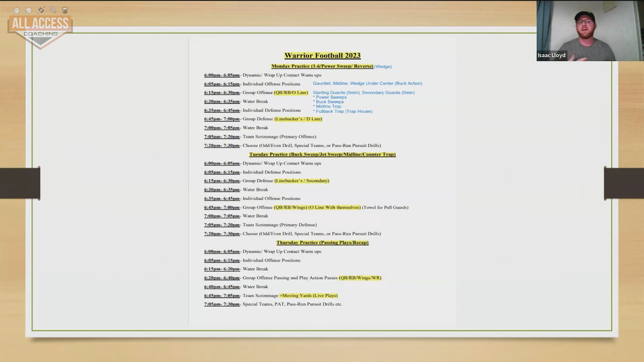Screen dimensions: 644x362
Task: Click the highlighted (QB/RB/Wings) text
Action: [290, 207]
